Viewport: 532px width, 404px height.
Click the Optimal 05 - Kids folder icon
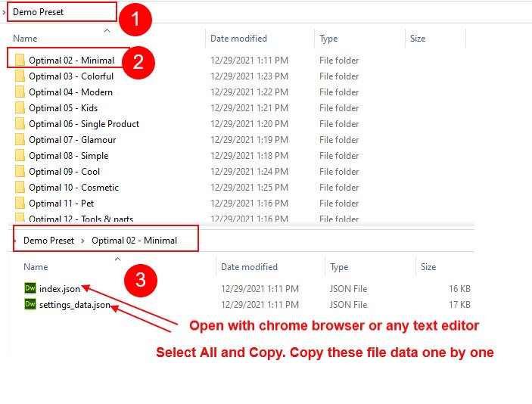[x=20, y=108]
